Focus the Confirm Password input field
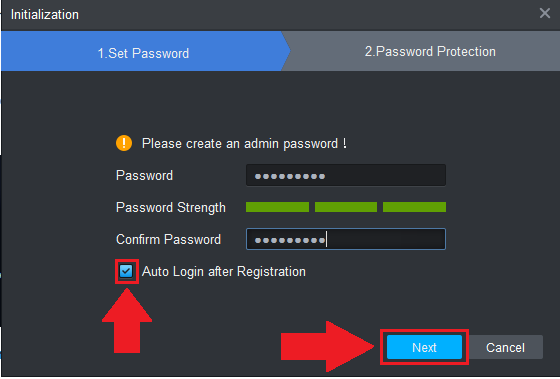This screenshot has height=379, width=560. pyautogui.click(x=346, y=239)
